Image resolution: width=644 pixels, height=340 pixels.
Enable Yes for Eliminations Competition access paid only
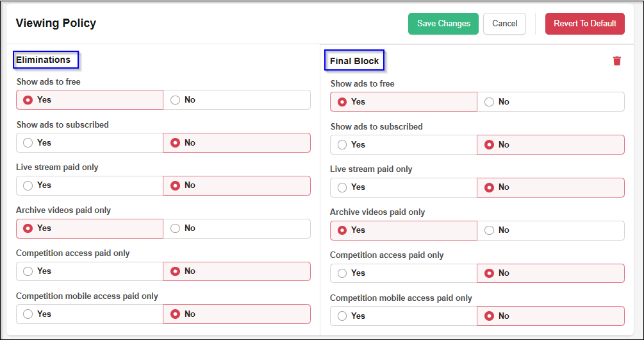tap(28, 271)
